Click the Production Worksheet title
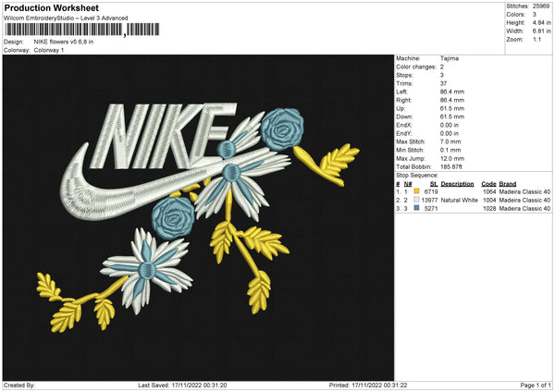The width and height of the screenshot is (555, 392). (x=52, y=7)
